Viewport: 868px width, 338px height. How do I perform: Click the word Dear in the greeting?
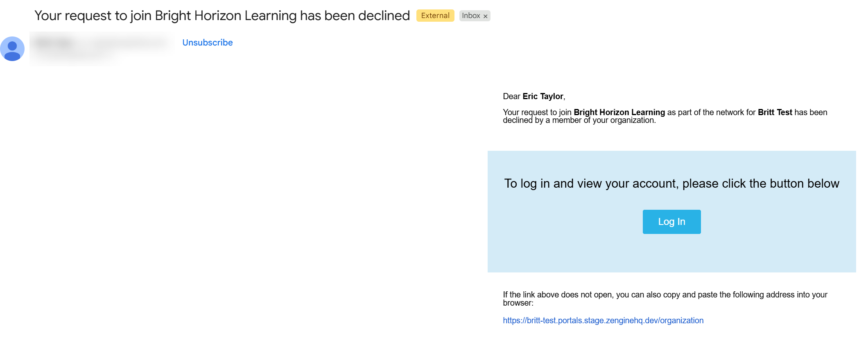511,96
